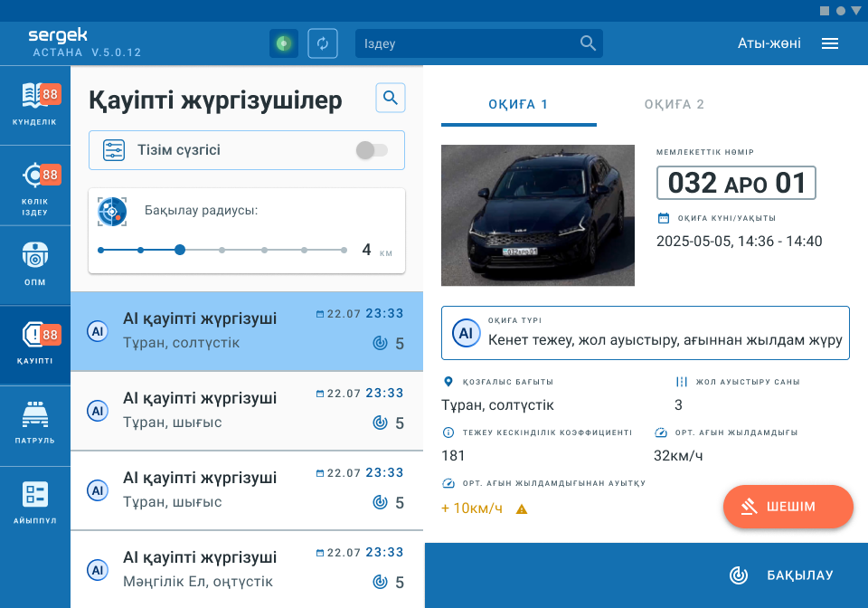Go to the Патруль section

coord(34,424)
